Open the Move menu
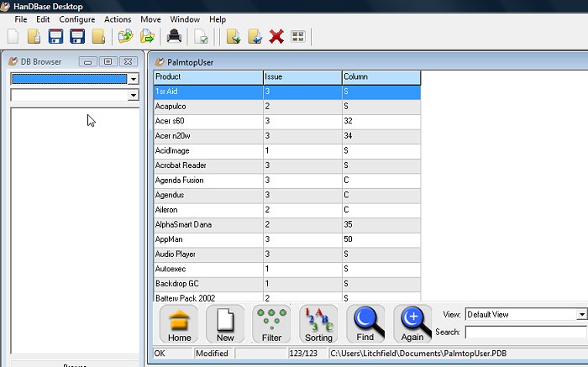This screenshot has width=588, height=367. coord(150,19)
